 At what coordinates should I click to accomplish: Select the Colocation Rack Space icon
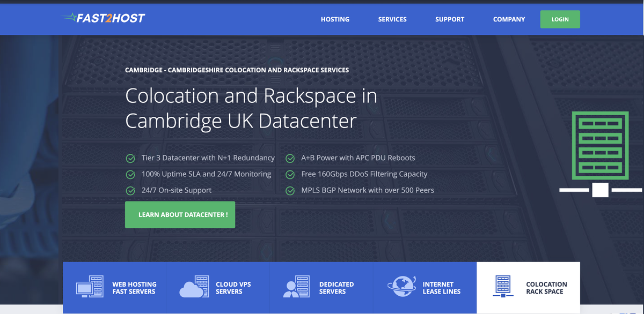tap(503, 286)
